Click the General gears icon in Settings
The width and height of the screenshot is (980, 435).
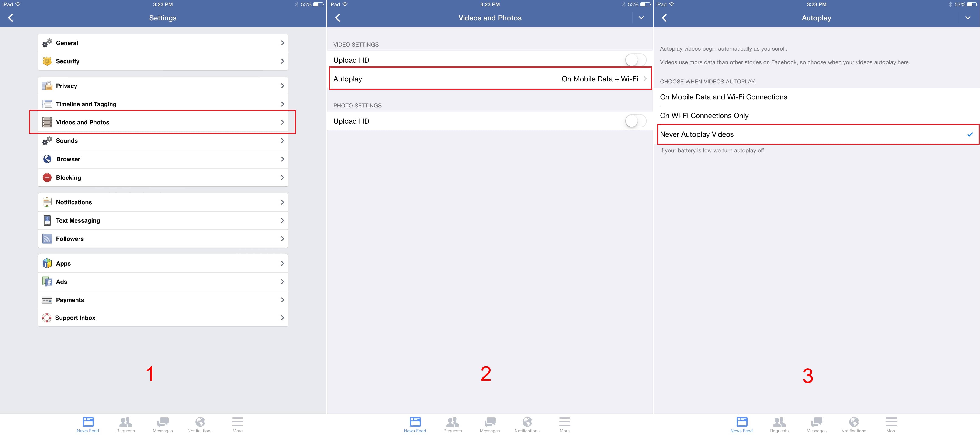tap(47, 43)
